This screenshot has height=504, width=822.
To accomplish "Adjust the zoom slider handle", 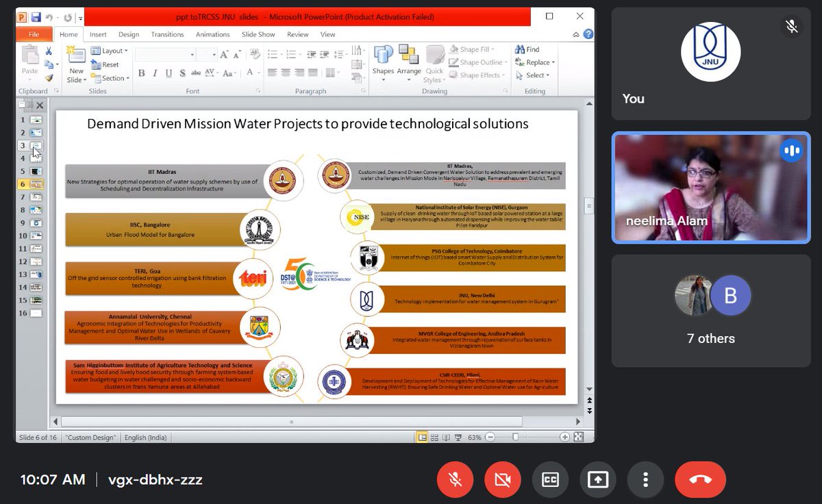I will pos(515,437).
